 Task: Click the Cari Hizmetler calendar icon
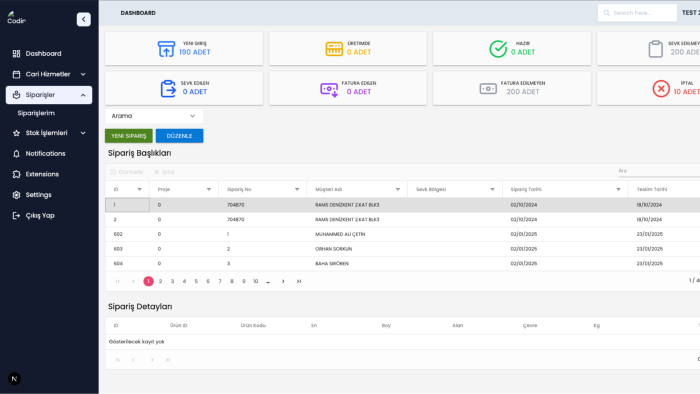[17, 74]
